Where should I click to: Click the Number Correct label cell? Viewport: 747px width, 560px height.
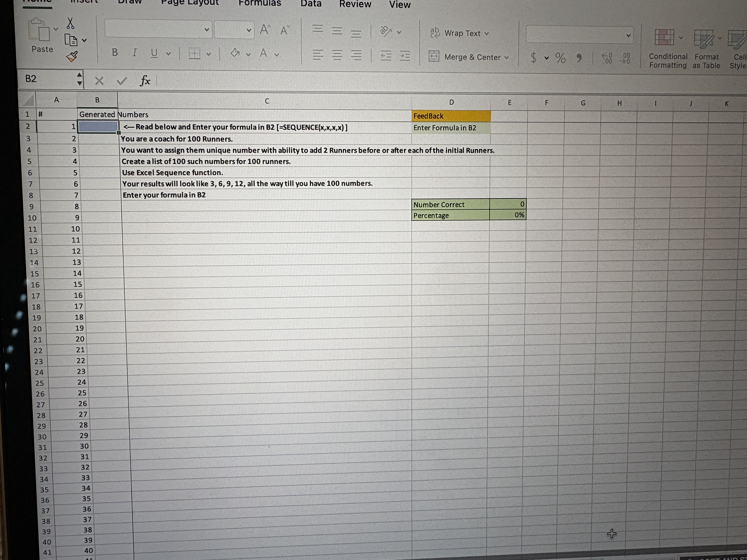(x=451, y=205)
